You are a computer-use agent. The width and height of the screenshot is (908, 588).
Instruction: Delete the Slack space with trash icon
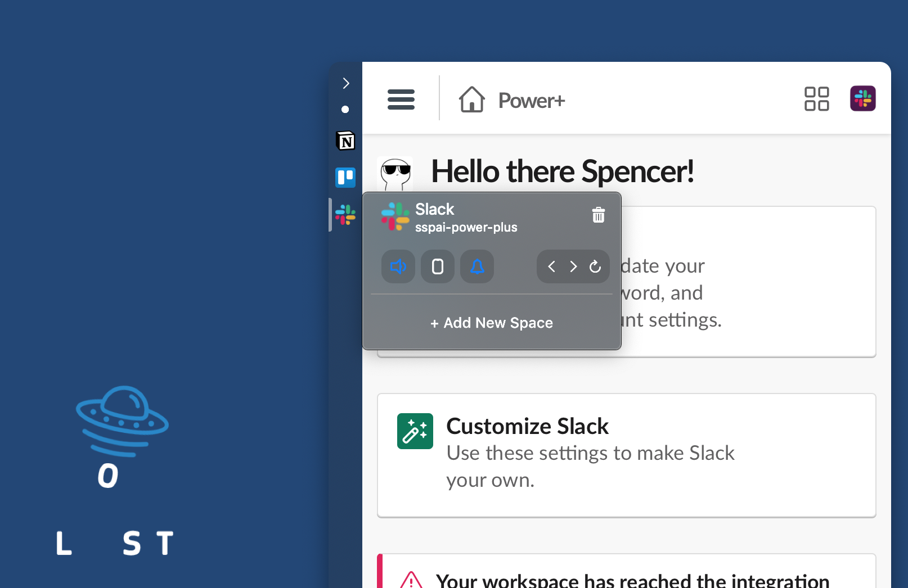(x=598, y=215)
